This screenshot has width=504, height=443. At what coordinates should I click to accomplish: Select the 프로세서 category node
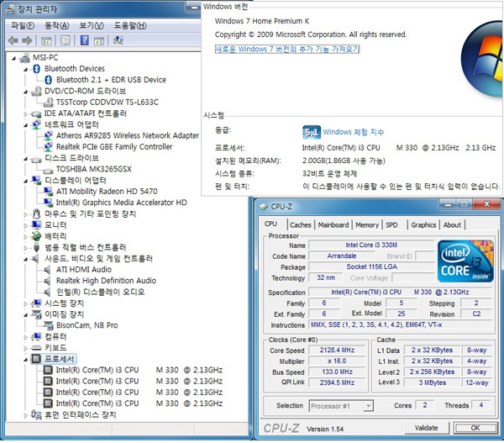[x=59, y=359]
